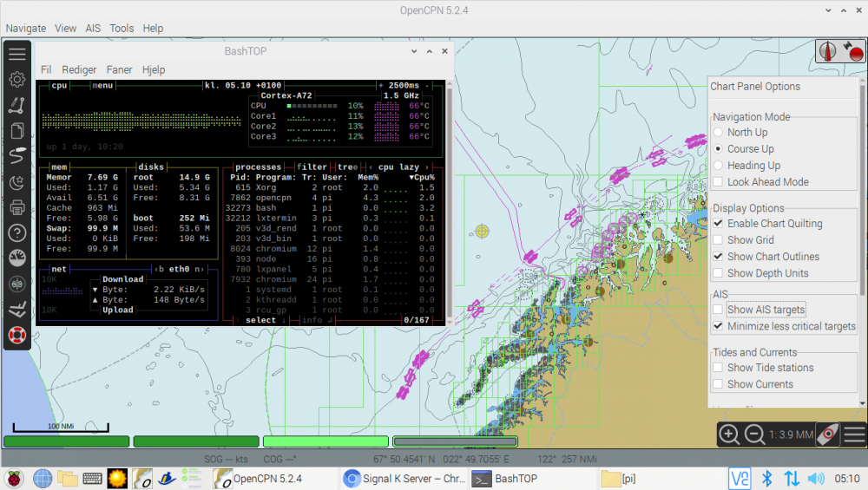
Task: Click the chart scale 1:3.9 MM readout
Action: [791, 434]
